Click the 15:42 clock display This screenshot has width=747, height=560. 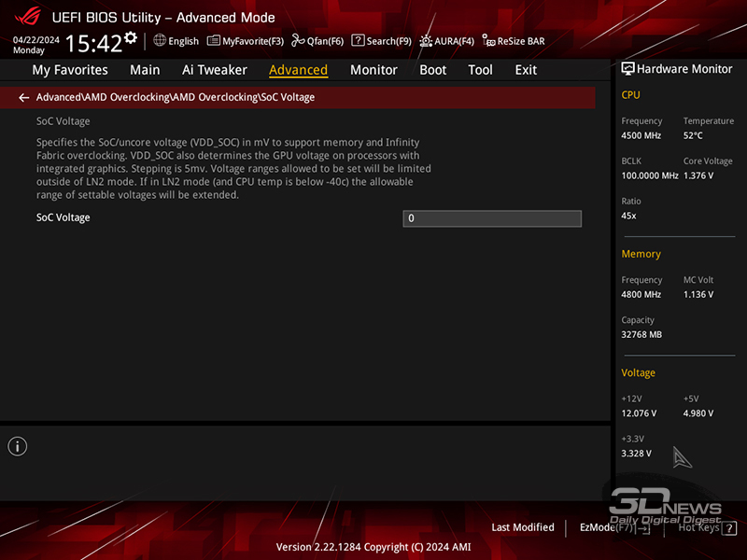click(x=94, y=43)
